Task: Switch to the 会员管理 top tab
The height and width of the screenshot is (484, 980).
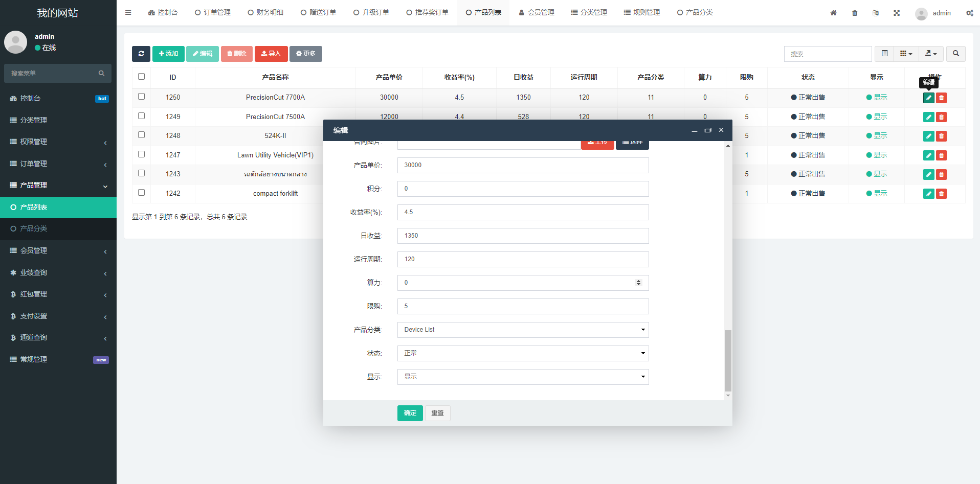Action: [x=537, y=13]
